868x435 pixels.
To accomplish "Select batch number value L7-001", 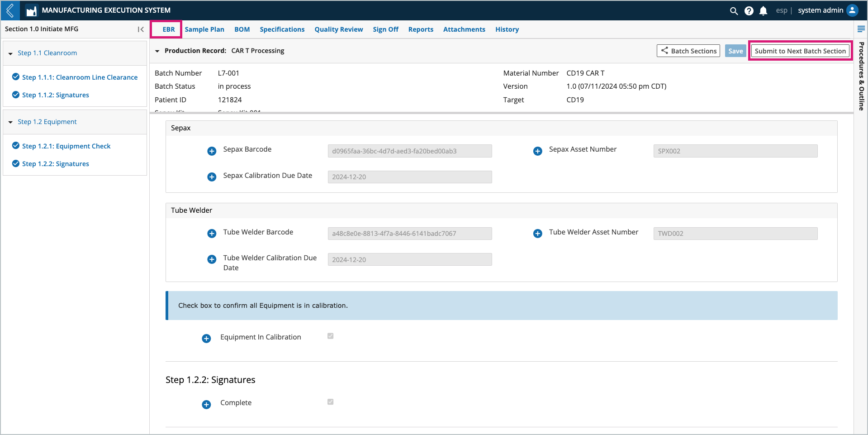I will click(228, 73).
